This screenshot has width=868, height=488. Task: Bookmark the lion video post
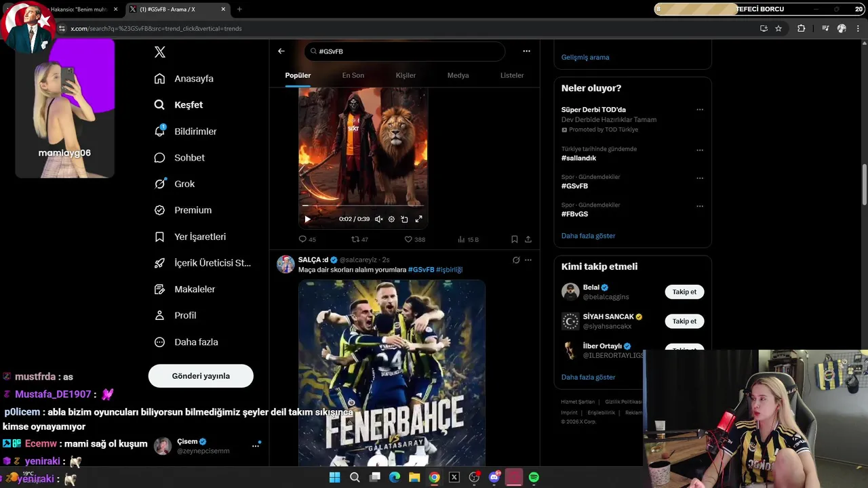point(514,239)
